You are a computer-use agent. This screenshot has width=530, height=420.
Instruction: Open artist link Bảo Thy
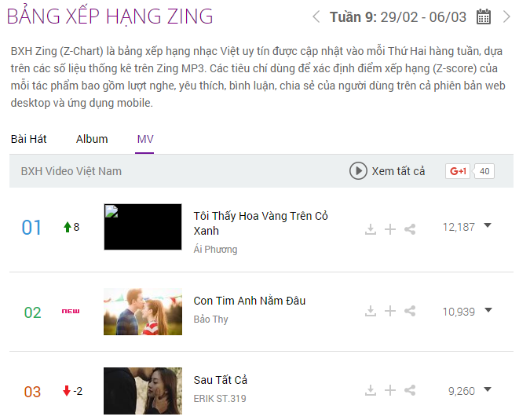tap(210, 320)
